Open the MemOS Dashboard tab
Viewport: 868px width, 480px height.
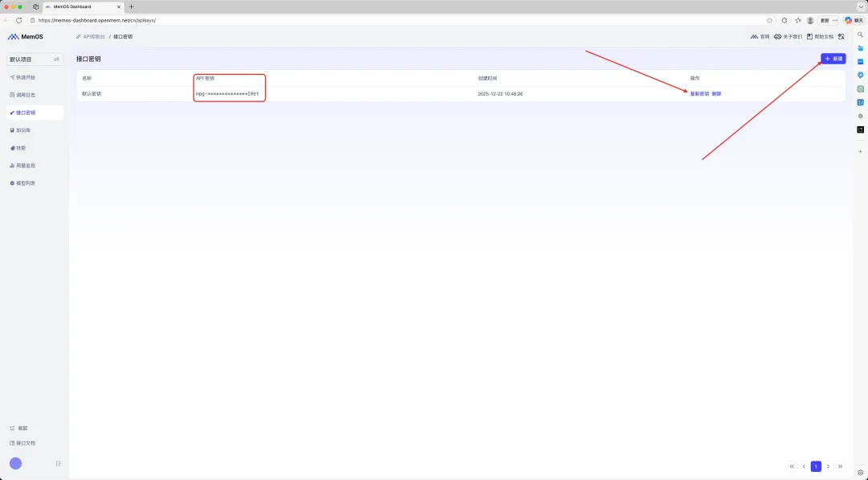(83, 6)
